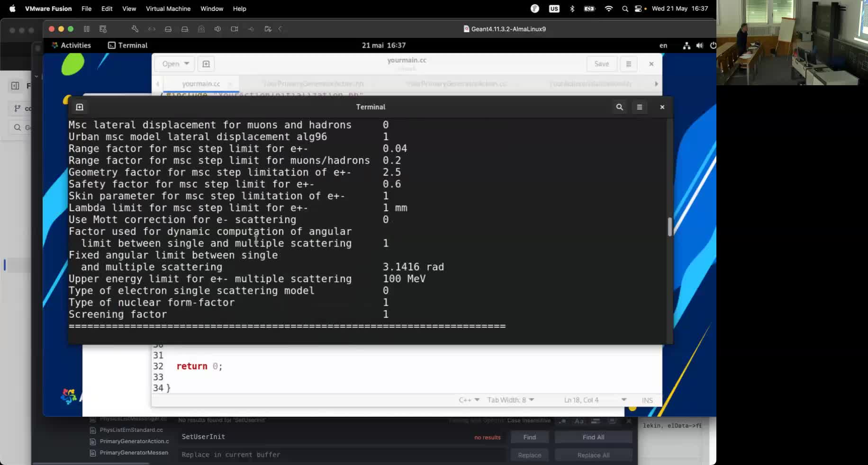This screenshot has height=465, width=868.
Task: Open the C++ syntax highlighting dropdown
Action: (468, 400)
